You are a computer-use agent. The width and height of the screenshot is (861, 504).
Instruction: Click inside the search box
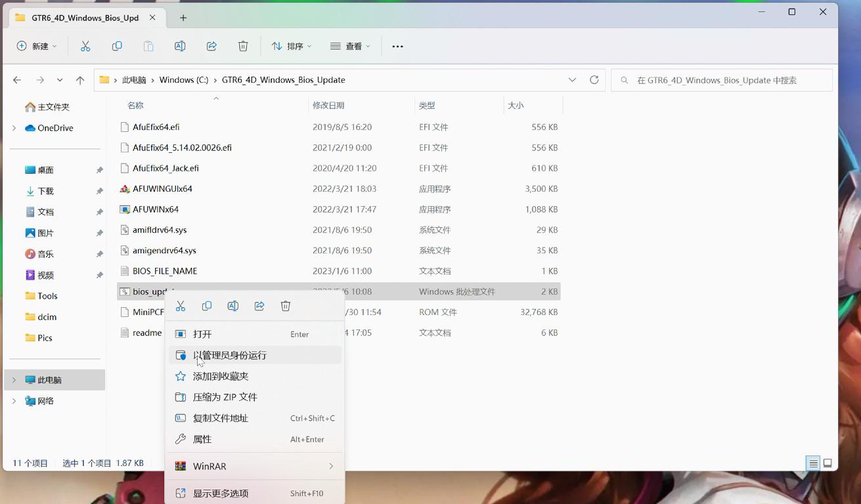721,79
